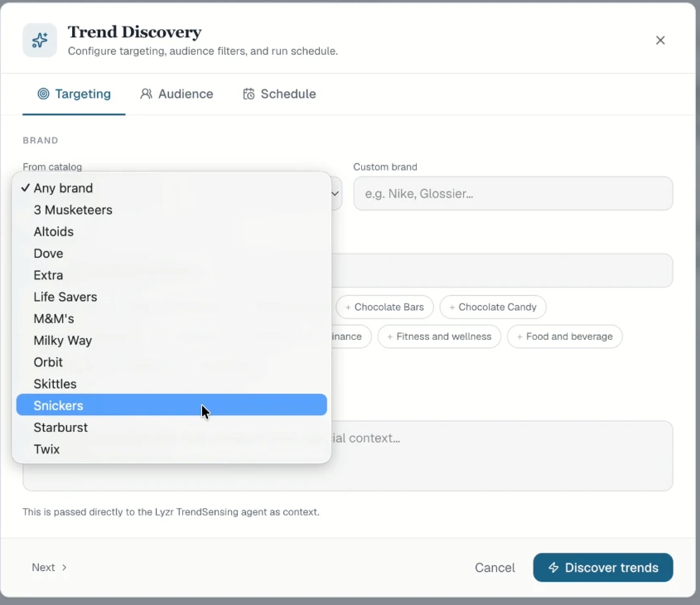This screenshot has width=700, height=605.
Task: Add the Chocolate Candy tag chip
Action: (493, 307)
